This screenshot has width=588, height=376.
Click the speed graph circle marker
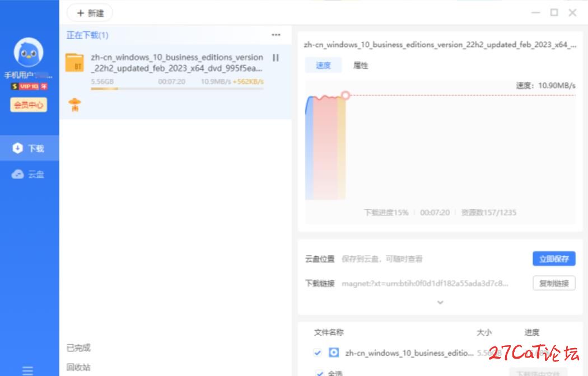346,95
